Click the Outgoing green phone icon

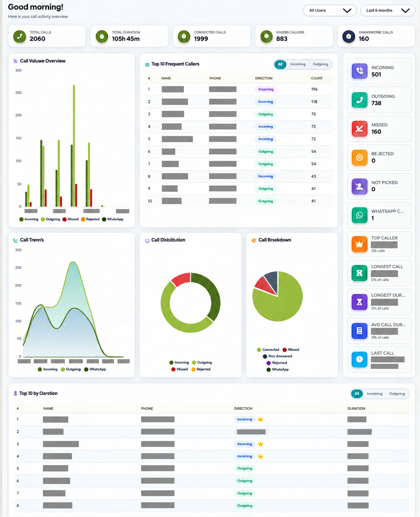point(359,100)
